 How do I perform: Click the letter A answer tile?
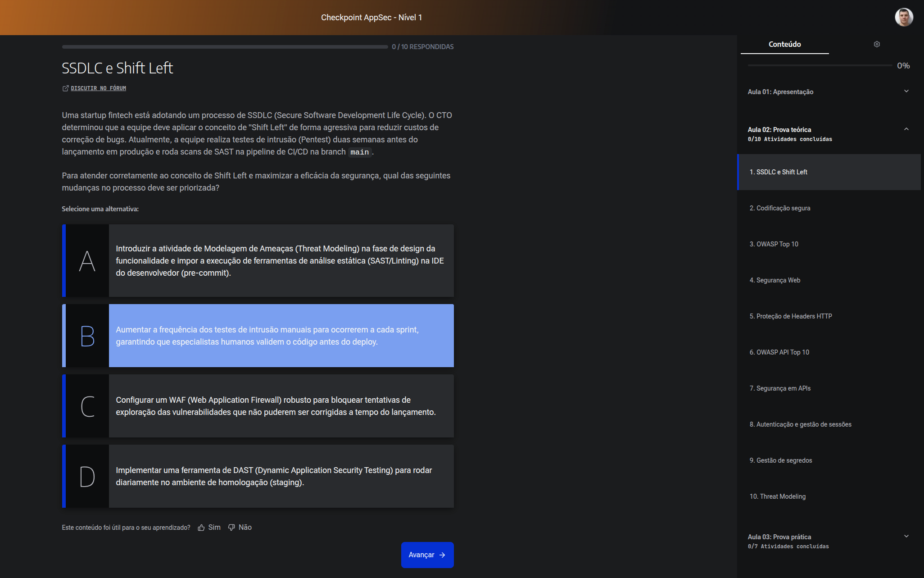tap(87, 260)
